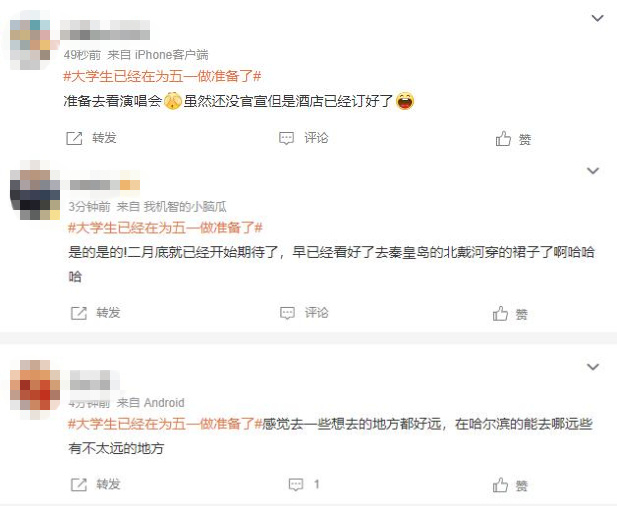Click repost icon on Harbin post
Image resolution: width=617 pixels, height=506 pixels.
click(x=78, y=484)
